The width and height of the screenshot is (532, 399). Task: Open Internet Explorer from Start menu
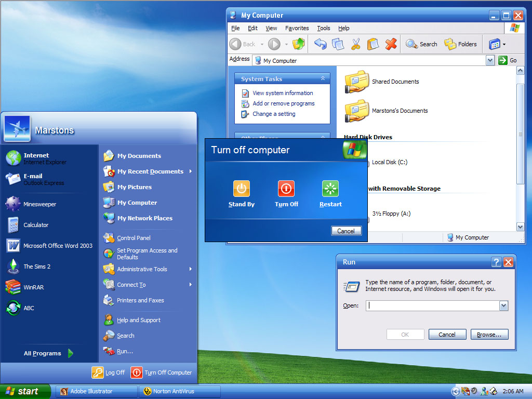click(x=37, y=158)
